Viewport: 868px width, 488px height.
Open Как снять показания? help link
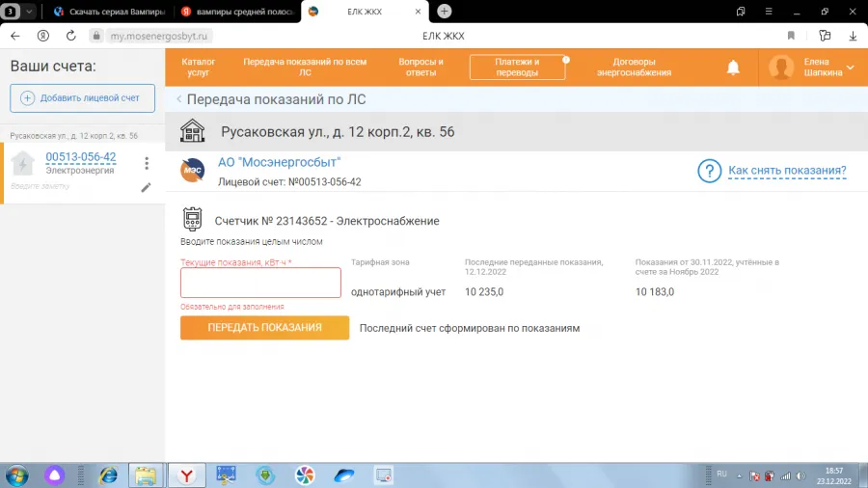[787, 171]
